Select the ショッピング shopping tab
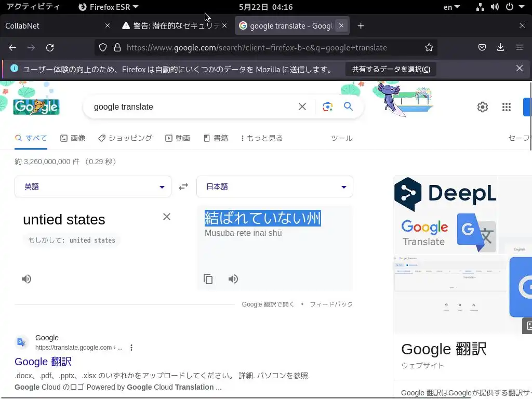532x399 pixels. pos(125,138)
